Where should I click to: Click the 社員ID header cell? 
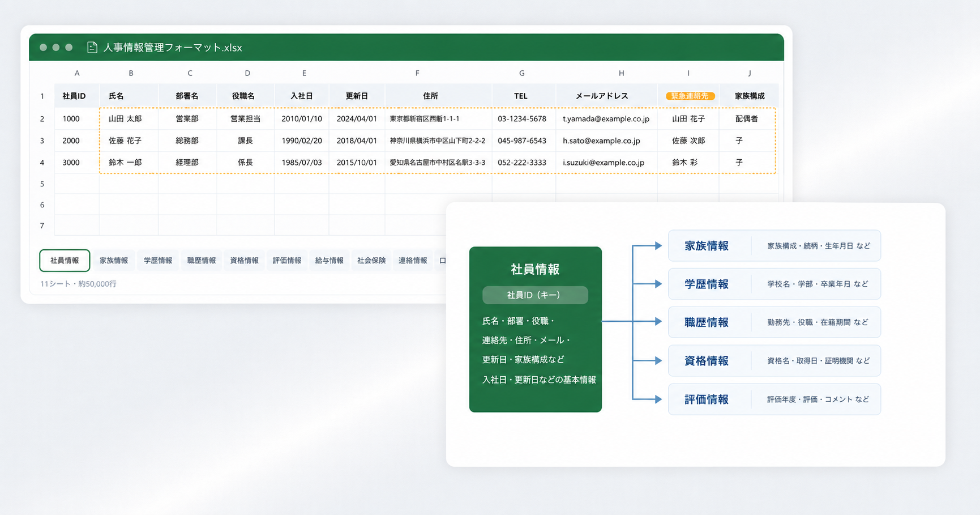pyautogui.click(x=77, y=96)
